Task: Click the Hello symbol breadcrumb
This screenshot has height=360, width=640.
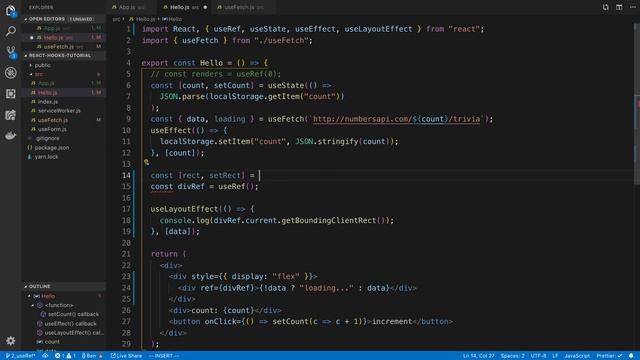Action: 172,19
